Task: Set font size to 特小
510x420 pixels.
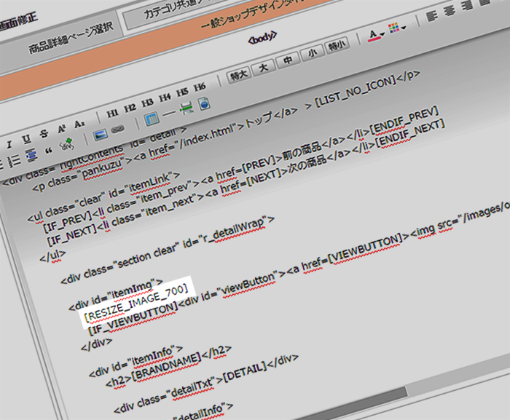Action: (x=337, y=46)
